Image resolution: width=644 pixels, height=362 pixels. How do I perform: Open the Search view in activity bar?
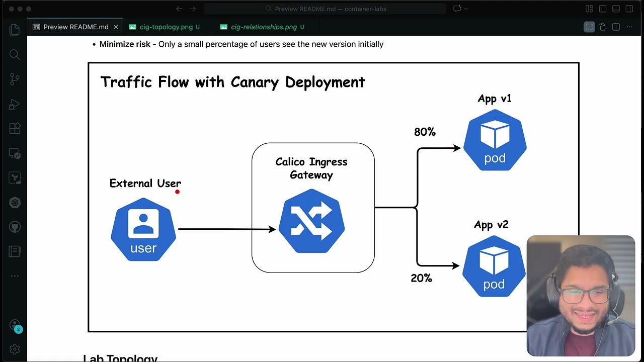[x=15, y=54]
